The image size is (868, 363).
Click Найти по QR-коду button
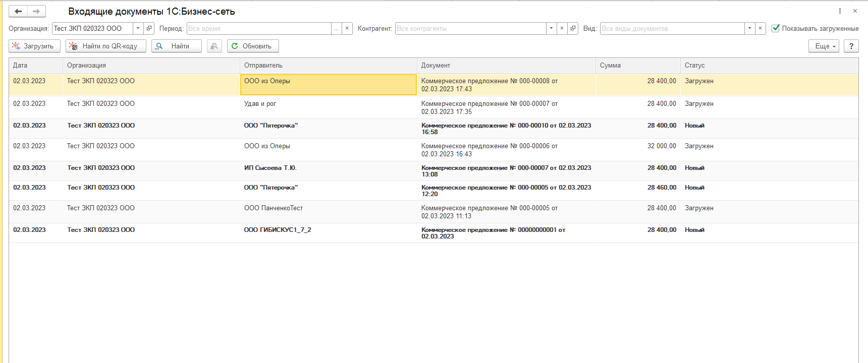coord(106,46)
